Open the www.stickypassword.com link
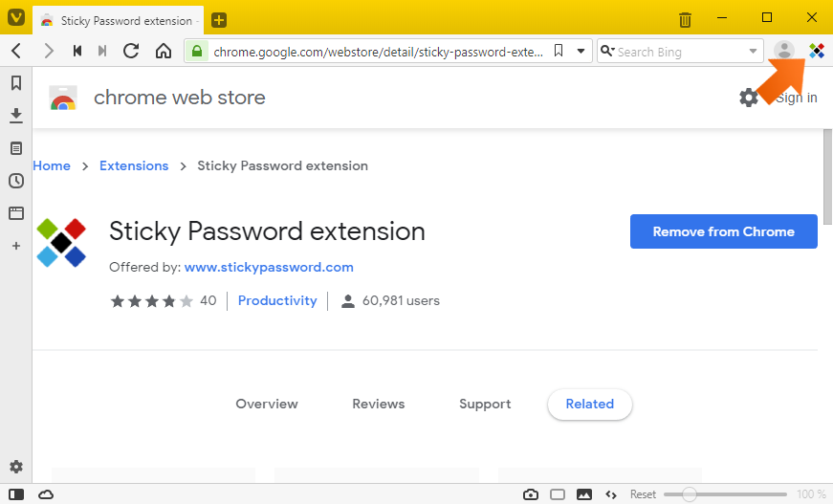This screenshot has width=833, height=504. pyautogui.click(x=269, y=267)
